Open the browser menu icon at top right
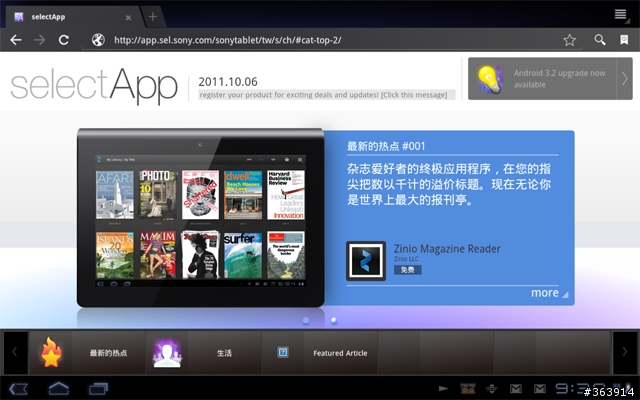Image resolution: width=640 pixels, height=400 pixels. [621, 14]
